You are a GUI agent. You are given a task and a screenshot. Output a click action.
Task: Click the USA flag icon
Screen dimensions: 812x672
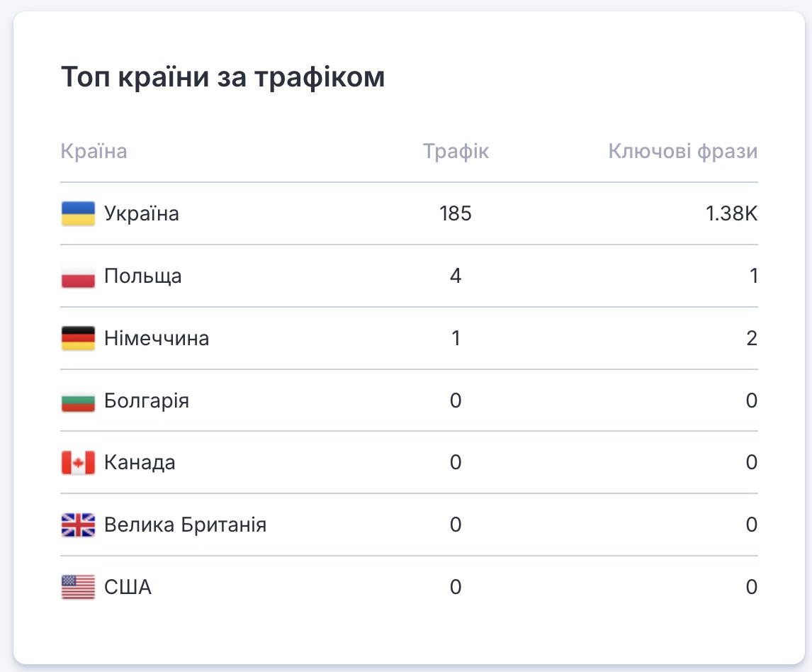78,587
